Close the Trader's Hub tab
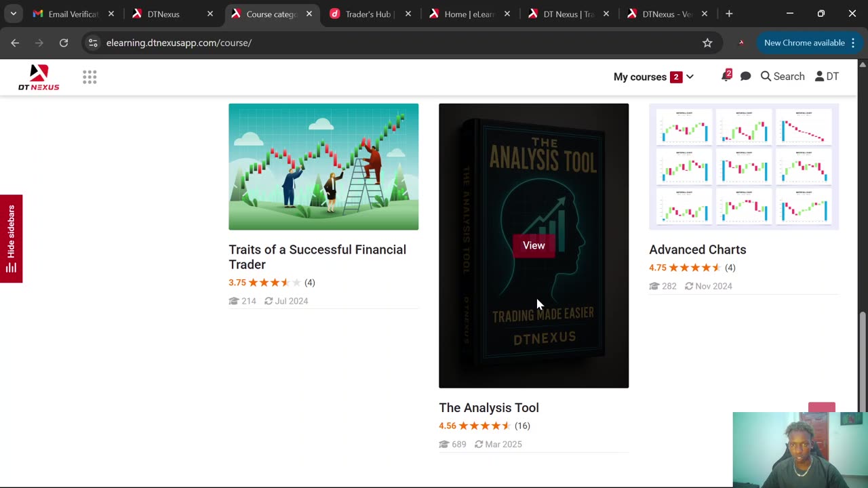 pos(408,14)
